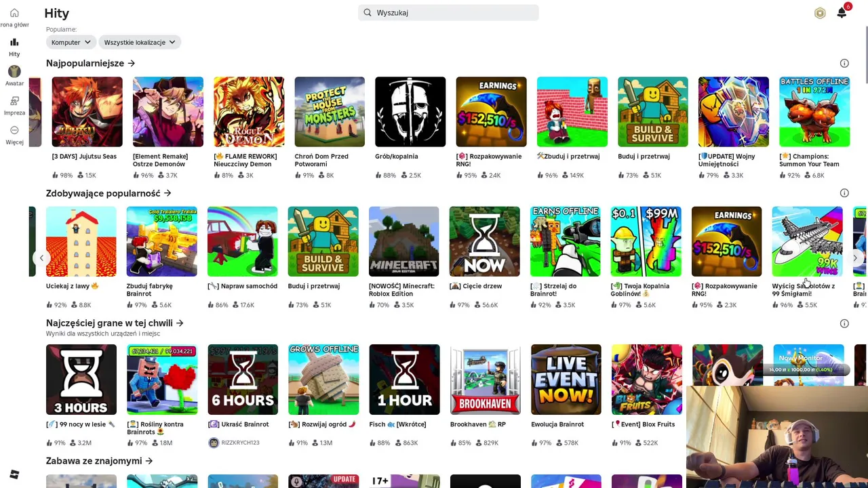Open the Więcej more sidebar icon

[14, 130]
